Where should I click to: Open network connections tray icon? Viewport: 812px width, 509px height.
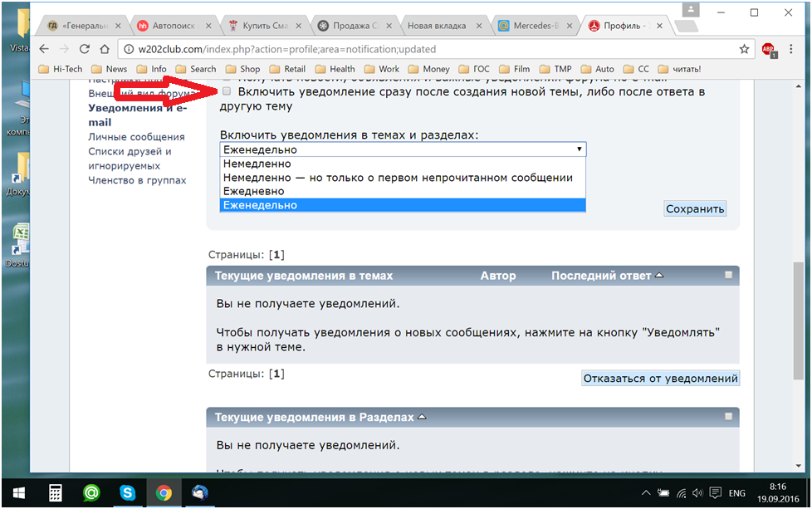(x=682, y=493)
